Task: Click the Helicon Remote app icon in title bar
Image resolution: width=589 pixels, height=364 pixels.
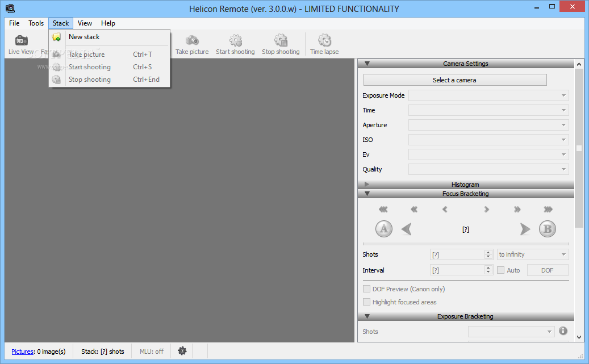Action: [10, 9]
